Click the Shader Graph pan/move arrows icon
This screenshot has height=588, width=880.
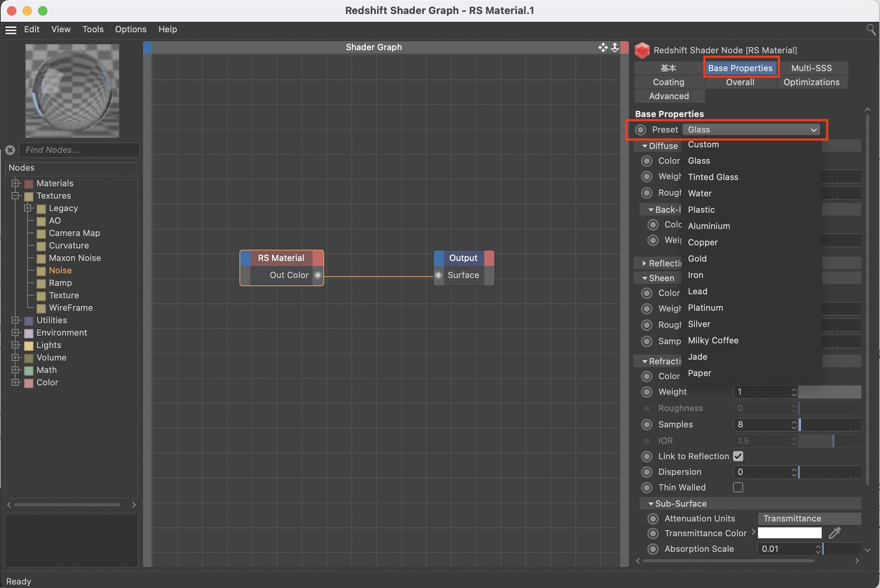point(603,47)
